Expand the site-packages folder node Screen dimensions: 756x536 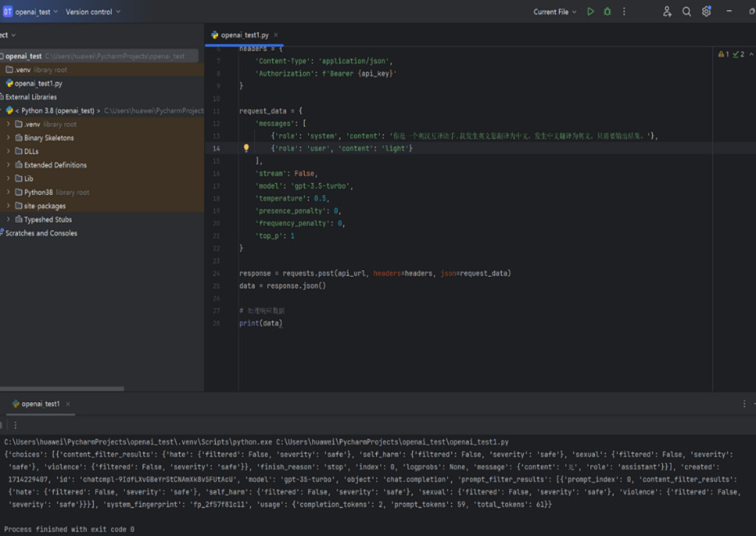pos(8,206)
